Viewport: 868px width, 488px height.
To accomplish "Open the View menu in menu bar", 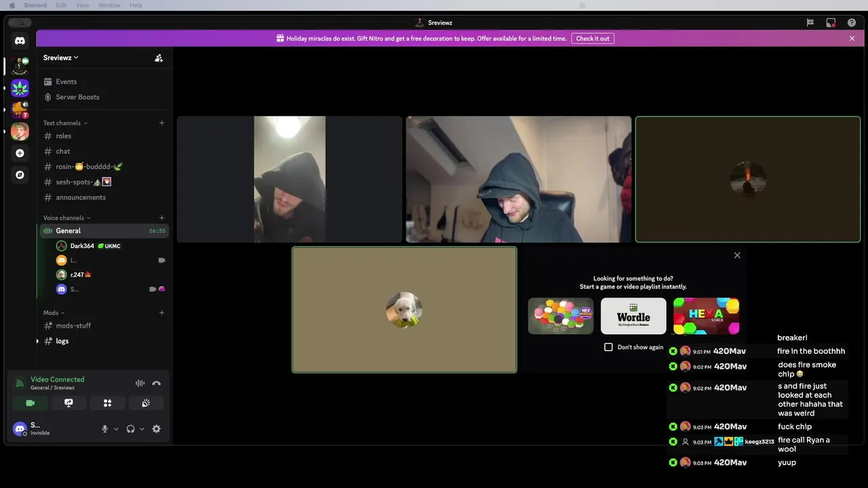I will [82, 5].
